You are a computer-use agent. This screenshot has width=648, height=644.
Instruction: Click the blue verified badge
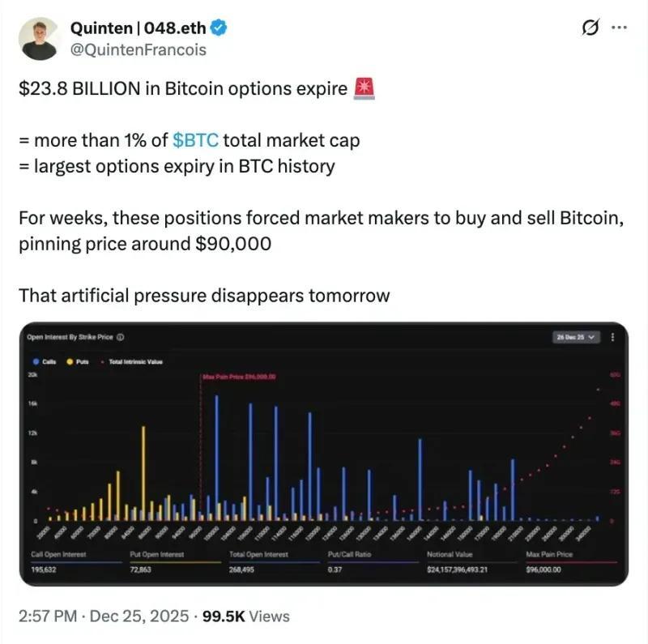pos(220,28)
